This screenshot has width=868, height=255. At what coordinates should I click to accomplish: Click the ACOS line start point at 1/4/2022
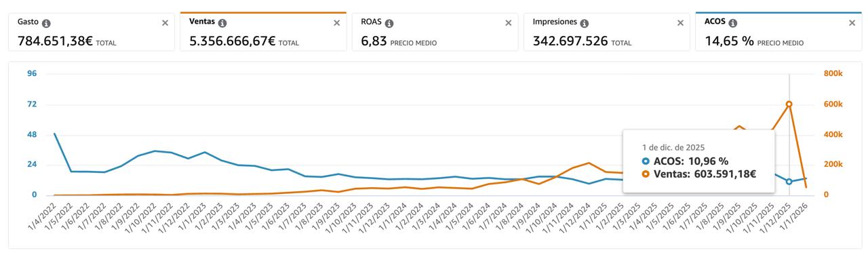(x=54, y=134)
